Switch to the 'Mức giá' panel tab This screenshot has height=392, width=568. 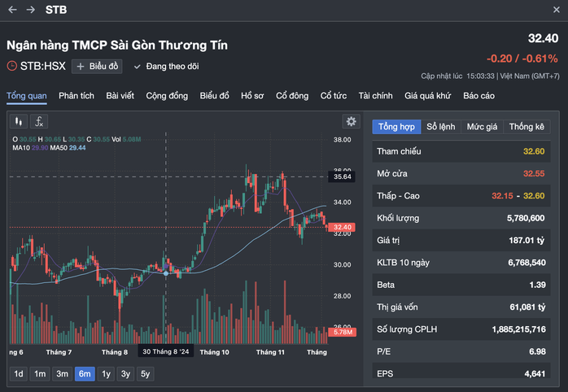click(x=482, y=127)
